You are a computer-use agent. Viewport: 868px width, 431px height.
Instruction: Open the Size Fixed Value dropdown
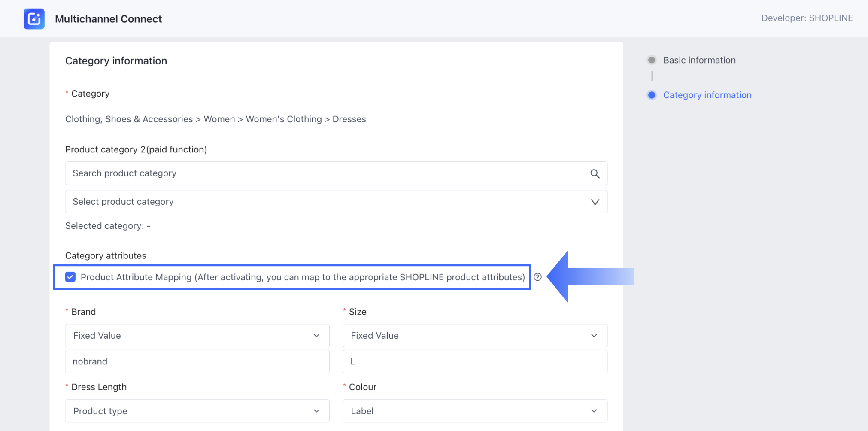(x=475, y=336)
